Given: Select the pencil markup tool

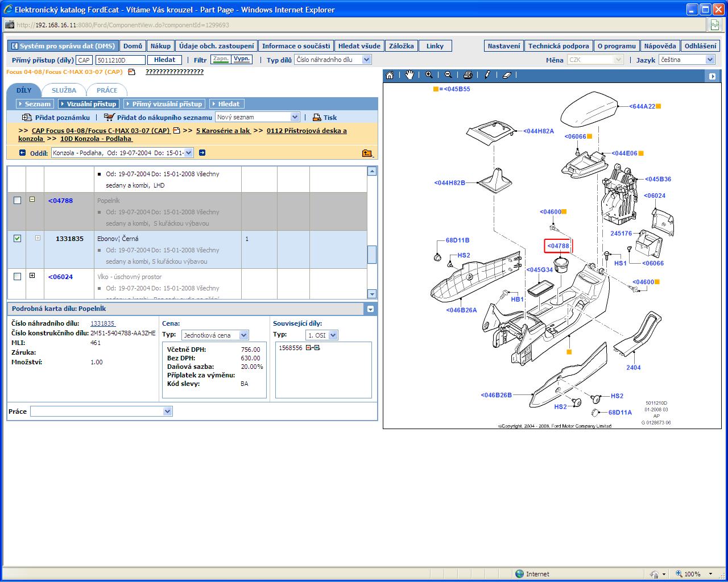Looking at the screenshot, I should point(487,75).
